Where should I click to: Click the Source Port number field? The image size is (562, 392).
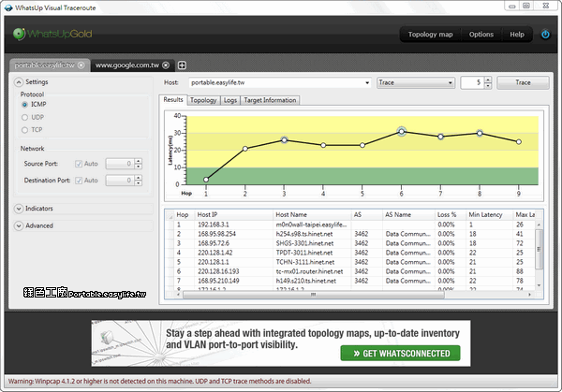coord(120,164)
